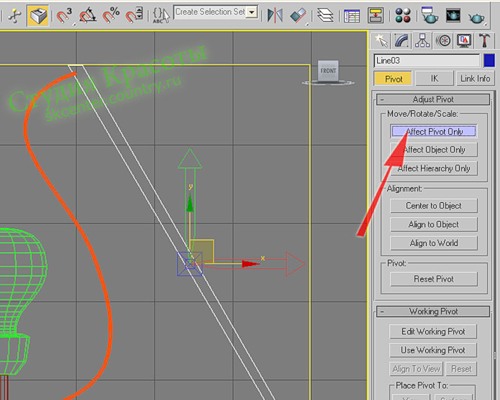Switch to the Motion panel tab
Image resolution: width=500 pixels, height=400 pixels.
pyautogui.click(x=443, y=41)
